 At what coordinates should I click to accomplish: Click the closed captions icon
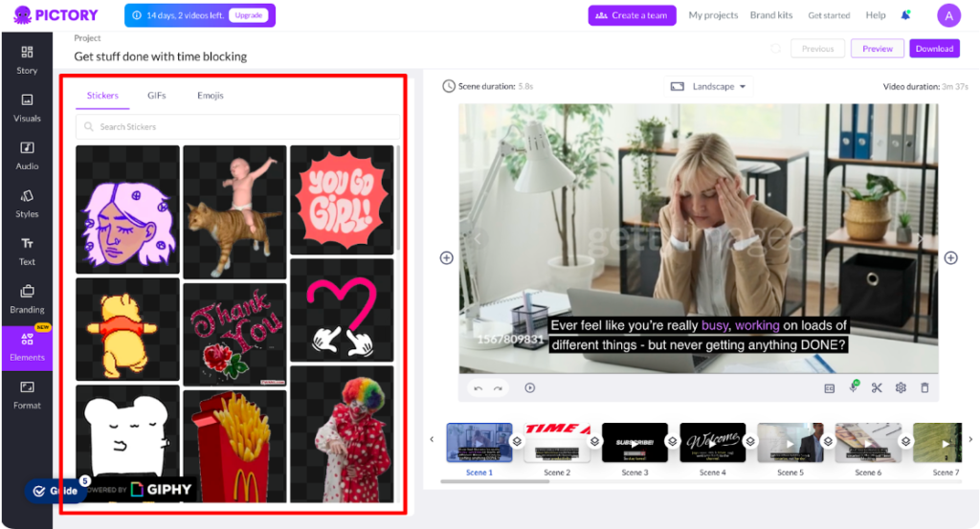point(829,387)
